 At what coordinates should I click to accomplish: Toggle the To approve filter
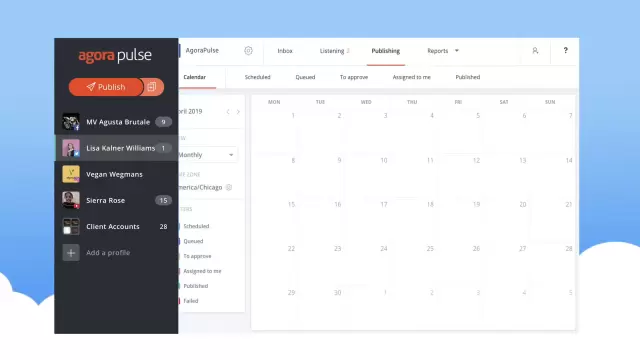(x=197, y=256)
